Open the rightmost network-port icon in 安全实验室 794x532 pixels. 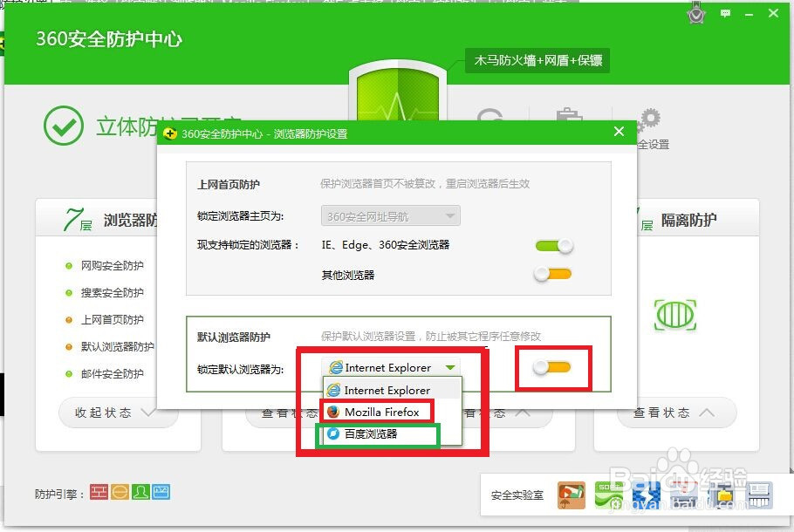[758, 495]
